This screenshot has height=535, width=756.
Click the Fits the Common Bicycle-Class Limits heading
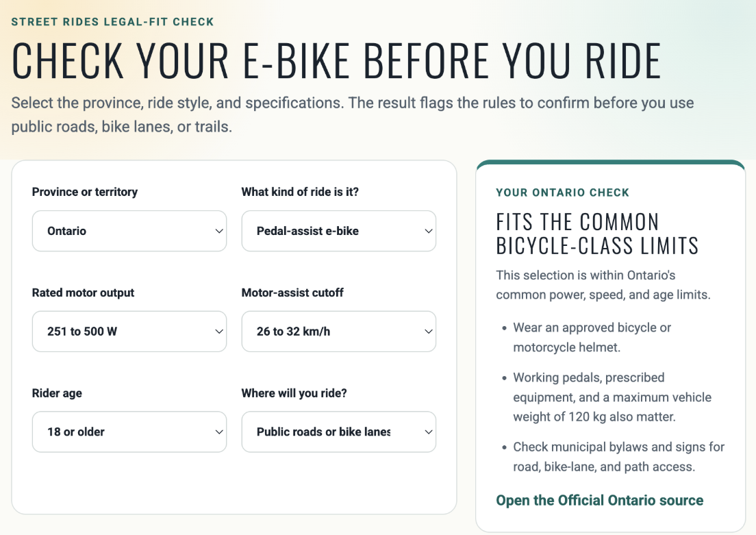pos(597,234)
